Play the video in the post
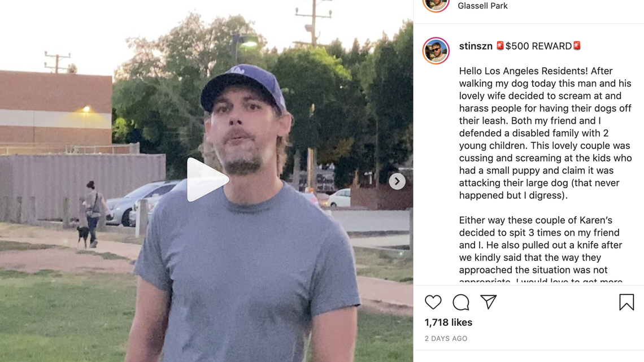This screenshot has width=644, height=362. point(207,180)
